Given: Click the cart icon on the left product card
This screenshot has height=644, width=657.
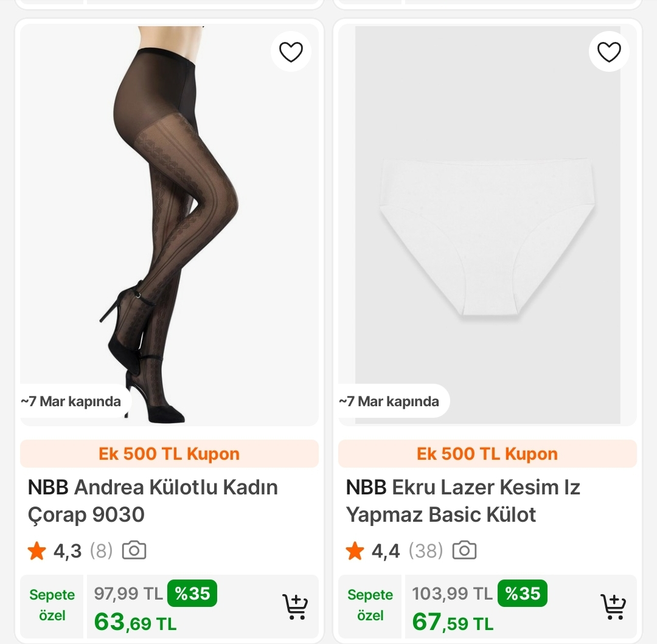Looking at the screenshot, I should tap(296, 606).
